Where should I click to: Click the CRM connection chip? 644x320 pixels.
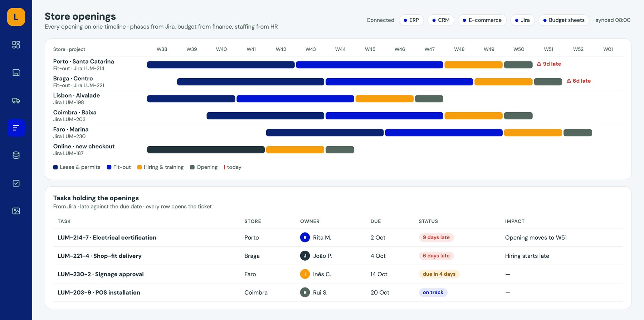click(x=441, y=20)
